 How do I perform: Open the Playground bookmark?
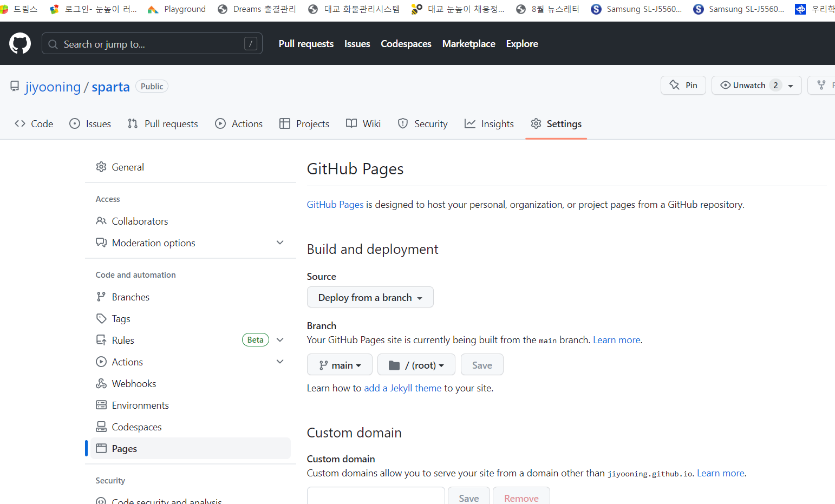pyautogui.click(x=177, y=9)
